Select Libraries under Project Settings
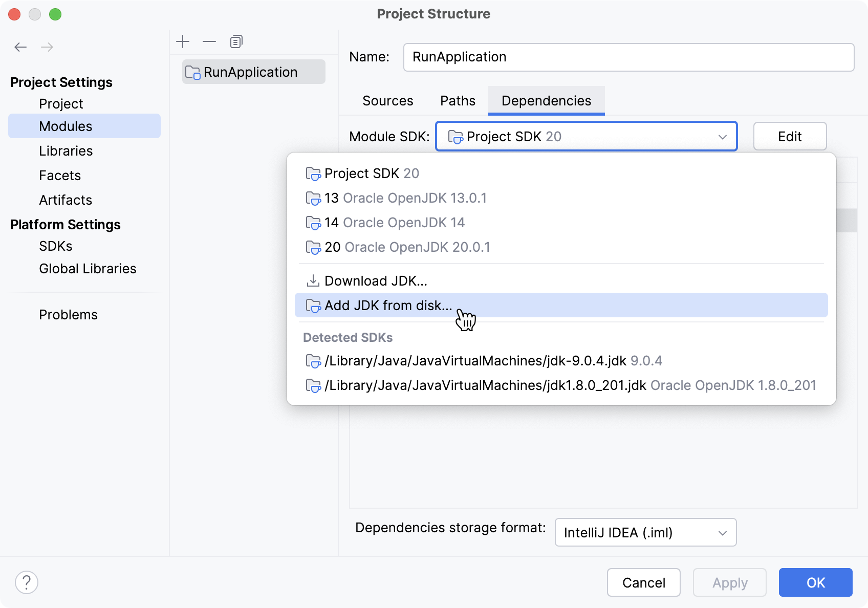 [66, 150]
